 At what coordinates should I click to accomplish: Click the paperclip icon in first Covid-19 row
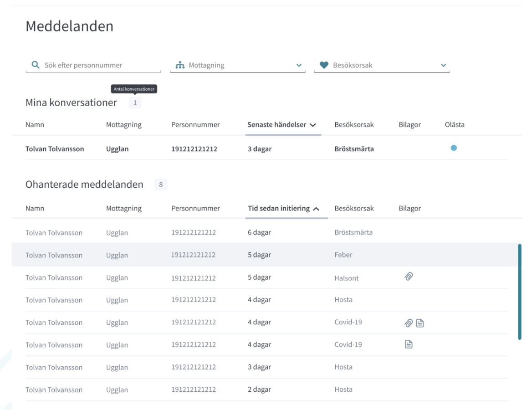(409, 323)
